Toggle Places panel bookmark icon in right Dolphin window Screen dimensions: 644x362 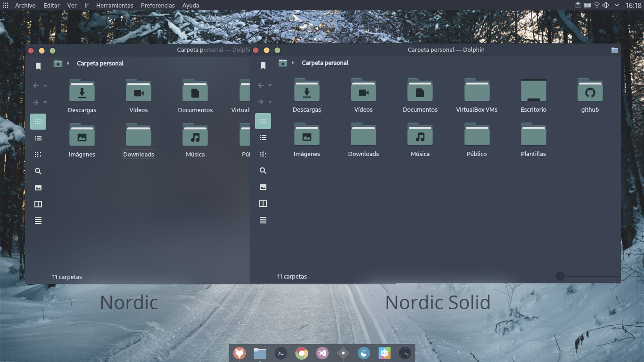tap(263, 66)
